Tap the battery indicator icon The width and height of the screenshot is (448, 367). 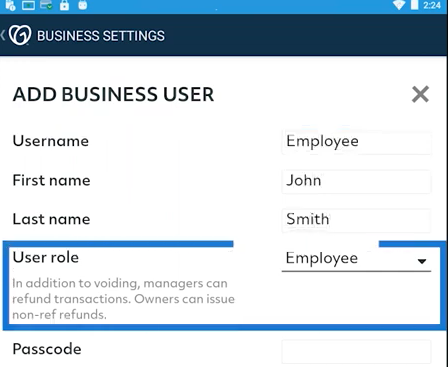coord(414,5)
